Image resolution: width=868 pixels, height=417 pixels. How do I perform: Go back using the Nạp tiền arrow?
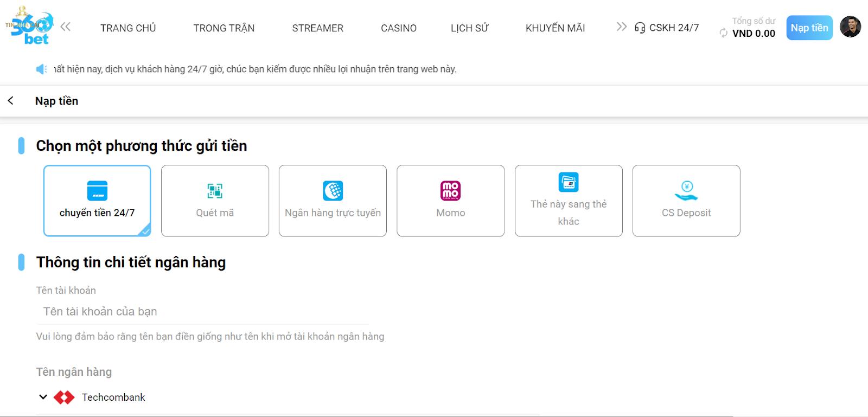(x=11, y=101)
